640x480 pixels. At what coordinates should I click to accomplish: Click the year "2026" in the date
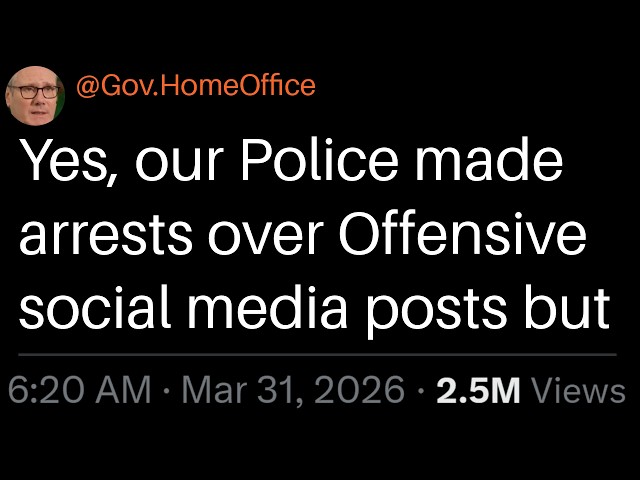[x=361, y=389]
